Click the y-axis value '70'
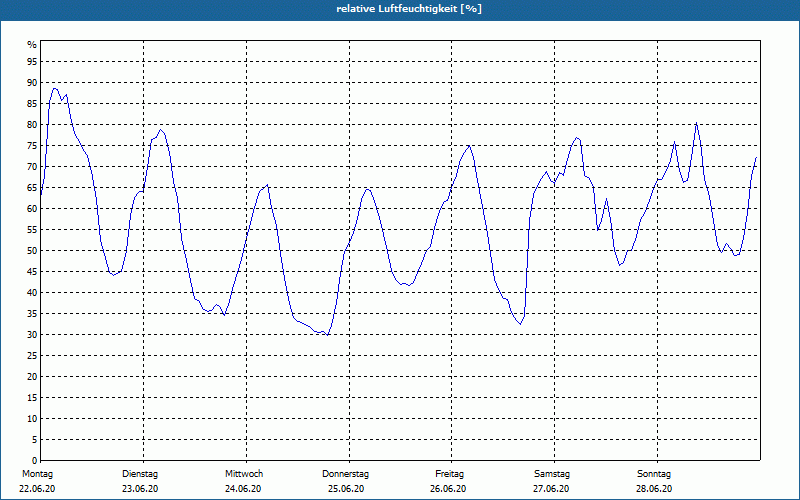 (x=32, y=167)
